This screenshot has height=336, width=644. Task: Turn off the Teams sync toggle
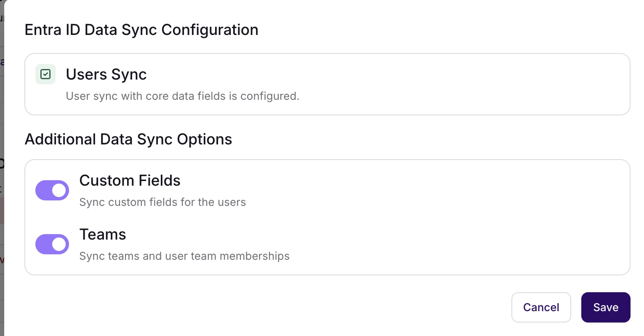52,244
